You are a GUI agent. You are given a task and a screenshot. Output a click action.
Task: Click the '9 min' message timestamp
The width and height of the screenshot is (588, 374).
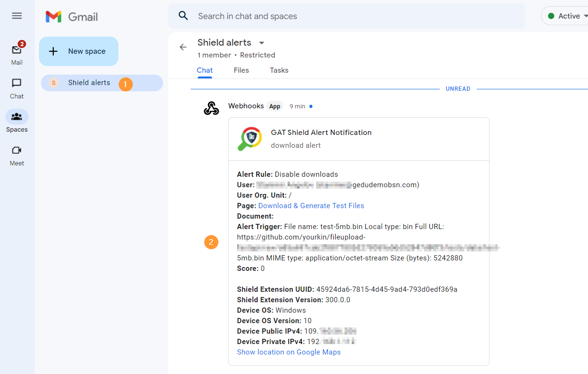(x=298, y=106)
